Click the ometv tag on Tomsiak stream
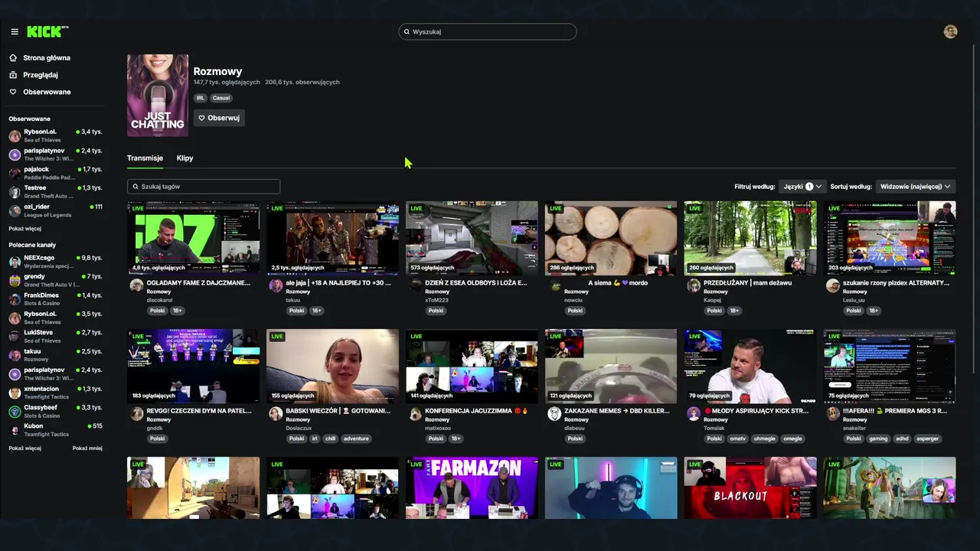This screenshot has width=980, height=551. coord(738,439)
